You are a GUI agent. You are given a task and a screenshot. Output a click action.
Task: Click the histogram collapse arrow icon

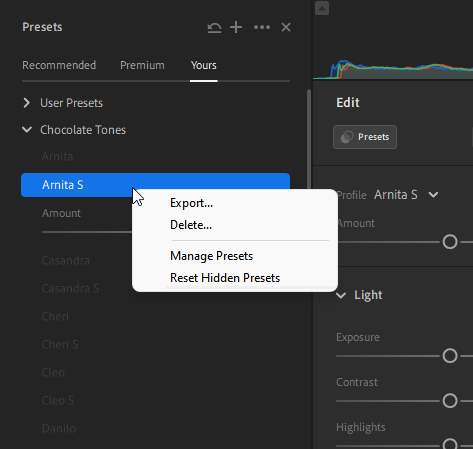tap(322, 8)
